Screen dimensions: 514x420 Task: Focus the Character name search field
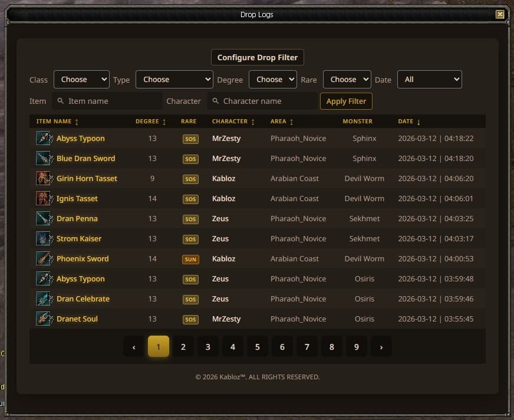262,101
